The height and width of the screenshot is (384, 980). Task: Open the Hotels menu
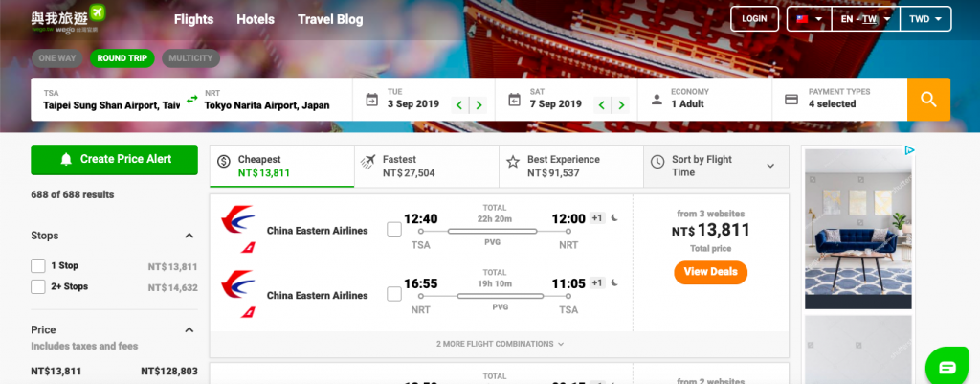pyautogui.click(x=255, y=19)
